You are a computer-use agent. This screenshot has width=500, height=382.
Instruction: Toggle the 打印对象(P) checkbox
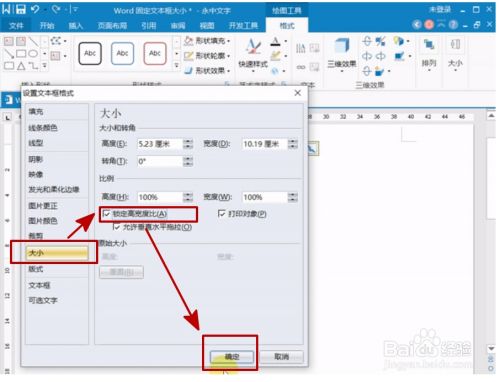222,213
